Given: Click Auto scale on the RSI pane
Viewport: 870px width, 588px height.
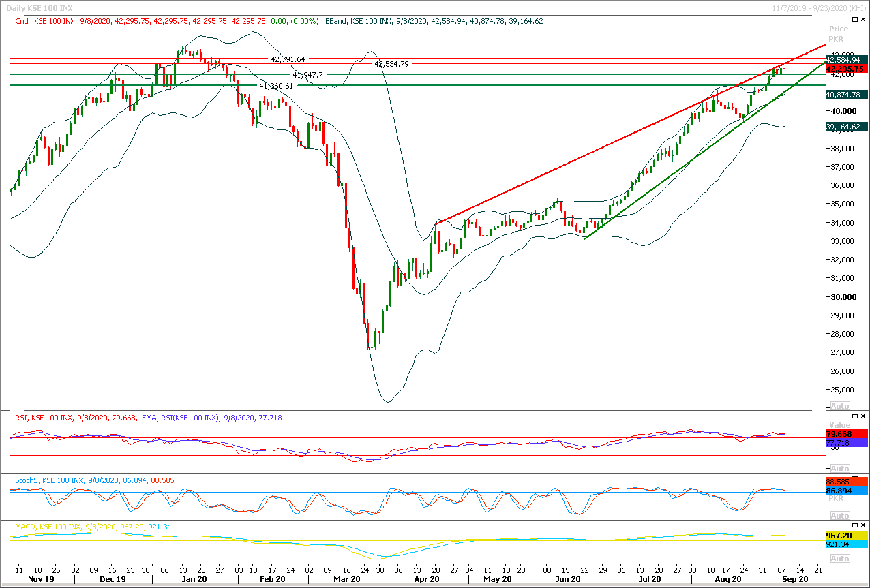Looking at the screenshot, I should (x=839, y=469).
